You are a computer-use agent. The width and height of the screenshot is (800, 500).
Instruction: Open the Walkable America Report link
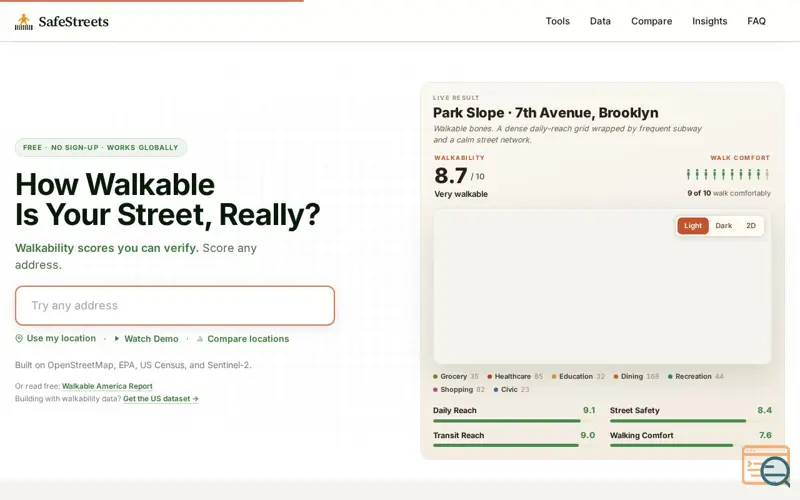[107, 386]
